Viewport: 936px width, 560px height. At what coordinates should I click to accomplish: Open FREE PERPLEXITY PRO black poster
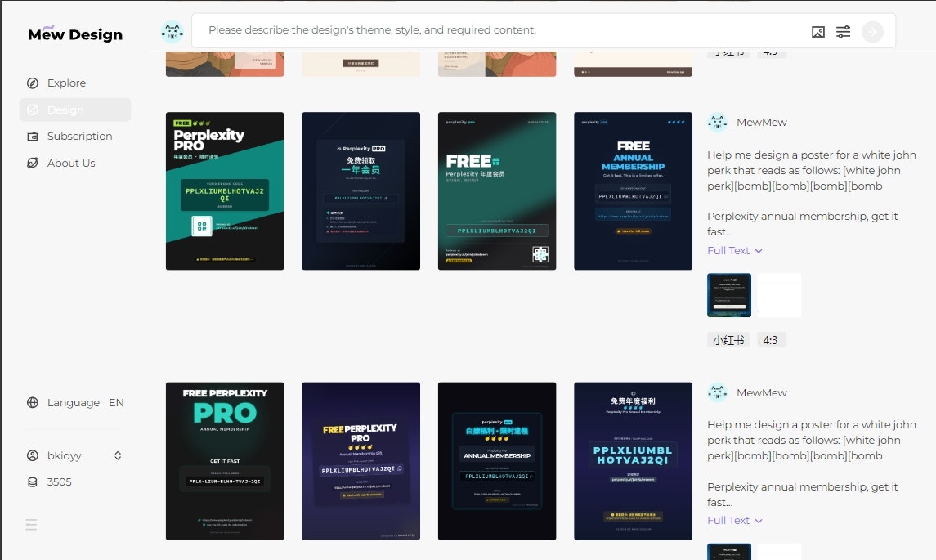[225, 461]
